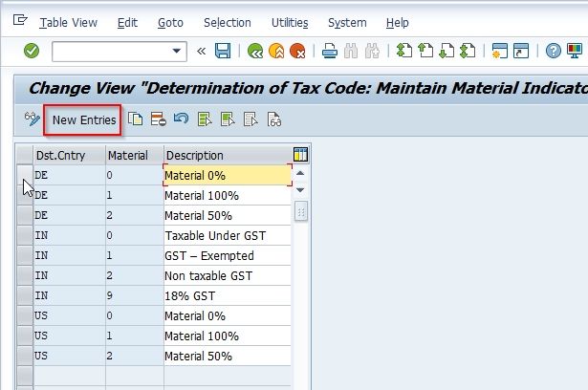The width and height of the screenshot is (588, 390).
Task: Click the Select All icon
Action: pyautogui.click(x=205, y=119)
